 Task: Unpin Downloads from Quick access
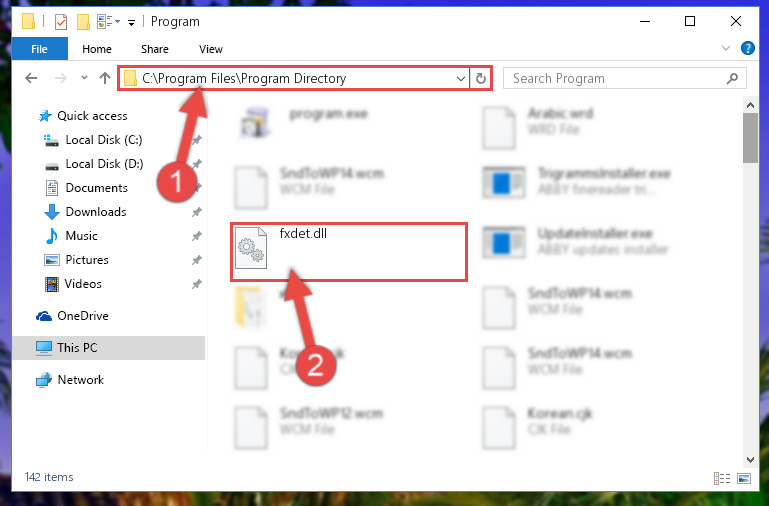[x=197, y=212]
